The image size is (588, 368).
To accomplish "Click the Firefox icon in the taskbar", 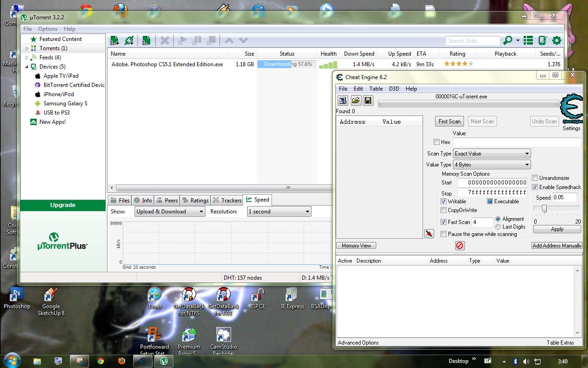I will (122, 361).
